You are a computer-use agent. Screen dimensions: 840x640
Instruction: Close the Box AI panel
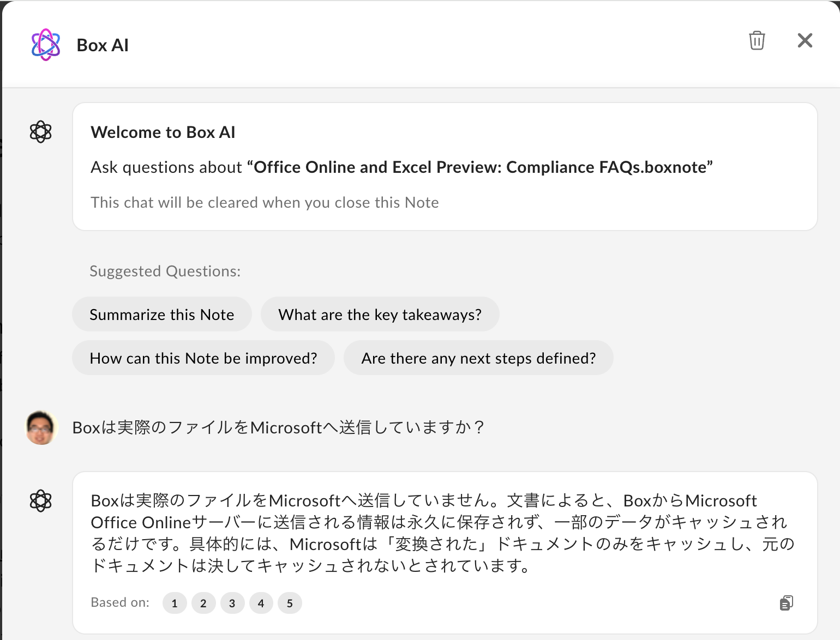pyautogui.click(x=805, y=40)
